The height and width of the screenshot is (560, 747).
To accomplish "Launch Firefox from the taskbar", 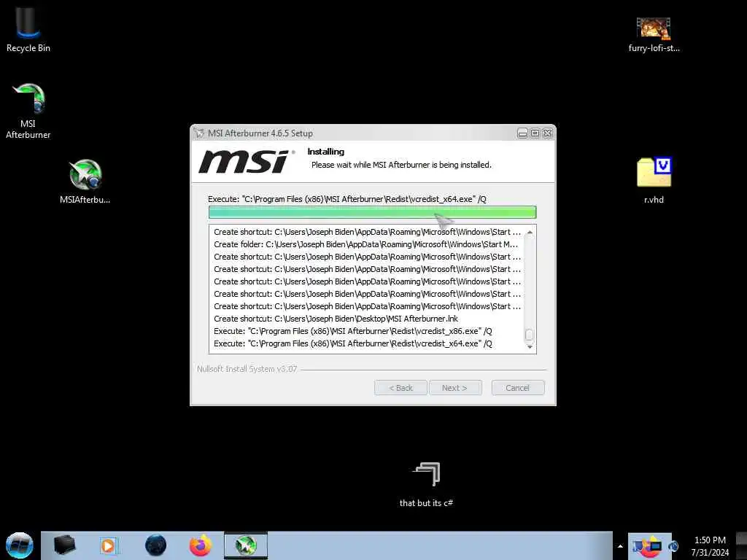I will [x=201, y=545].
